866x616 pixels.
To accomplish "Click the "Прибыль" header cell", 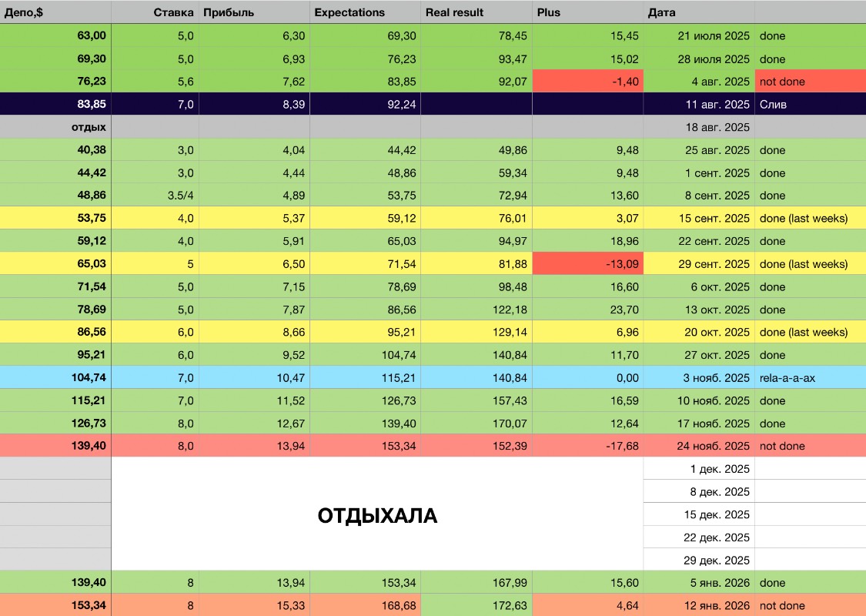I will pos(254,12).
